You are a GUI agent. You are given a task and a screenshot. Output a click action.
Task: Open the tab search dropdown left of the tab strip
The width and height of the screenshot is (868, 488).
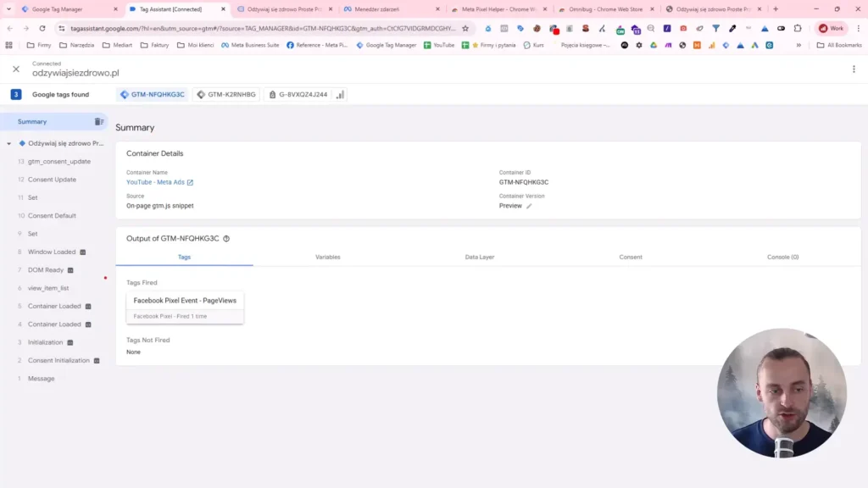point(8,8)
